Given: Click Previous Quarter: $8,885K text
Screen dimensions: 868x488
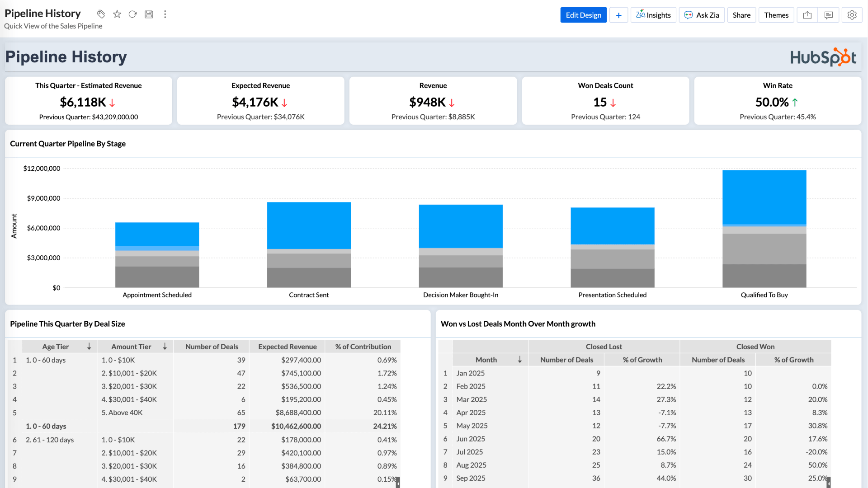Looking at the screenshot, I should 433,117.
